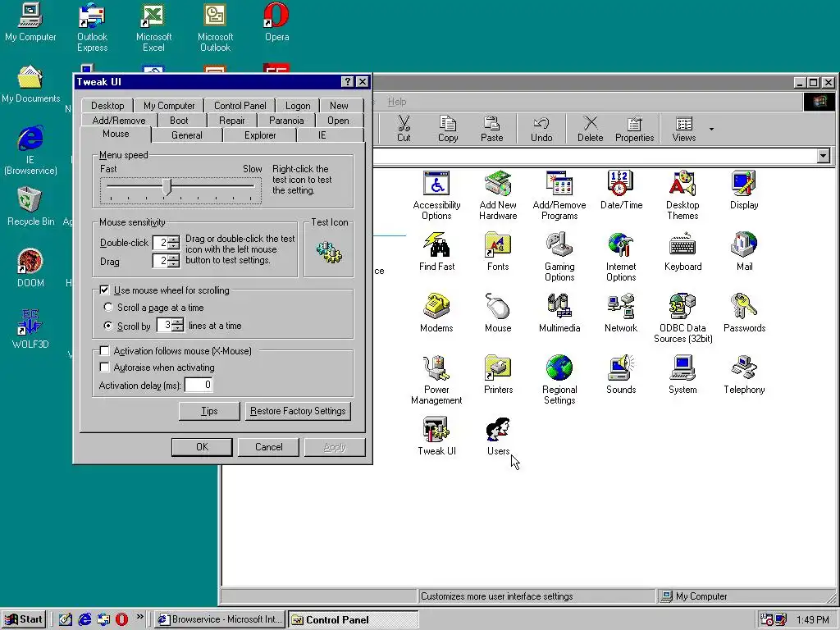Viewport: 840px width, 630px height.
Task: Open Multimedia applet
Action: click(559, 313)
